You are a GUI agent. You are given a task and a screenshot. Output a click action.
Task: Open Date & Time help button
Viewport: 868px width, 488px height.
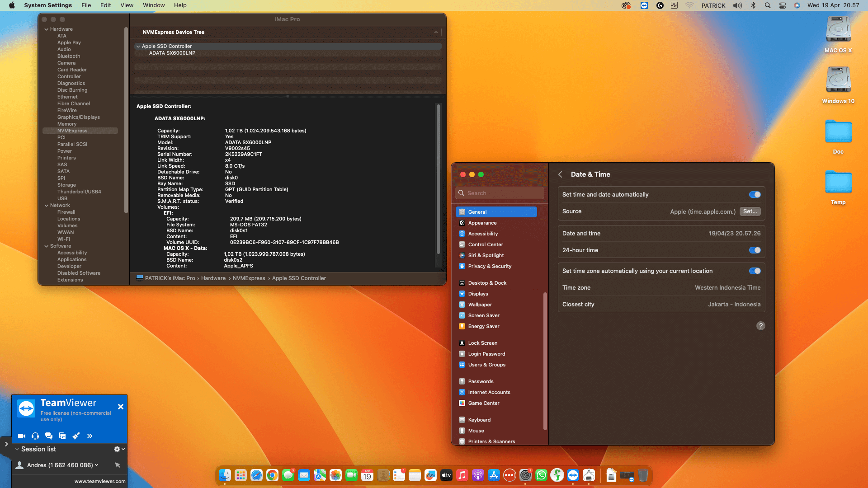click(x=761, y=326)
